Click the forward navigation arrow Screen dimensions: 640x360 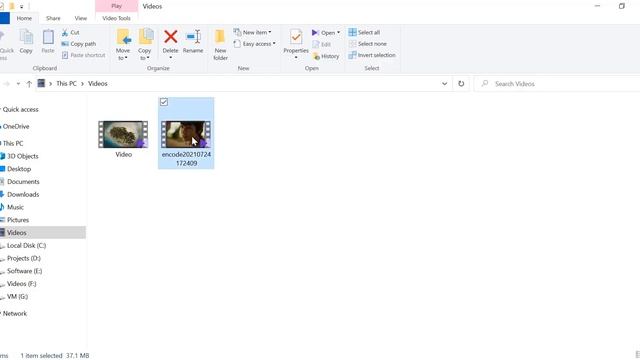pos(7,84)
